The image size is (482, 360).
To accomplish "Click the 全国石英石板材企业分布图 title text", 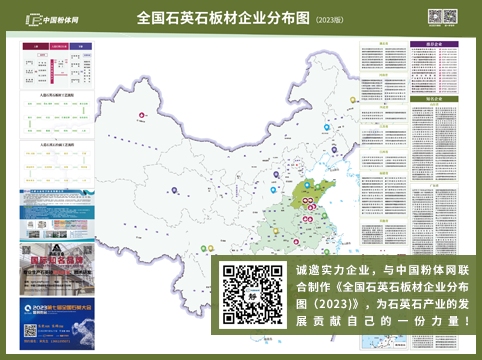I will (223, 18).
